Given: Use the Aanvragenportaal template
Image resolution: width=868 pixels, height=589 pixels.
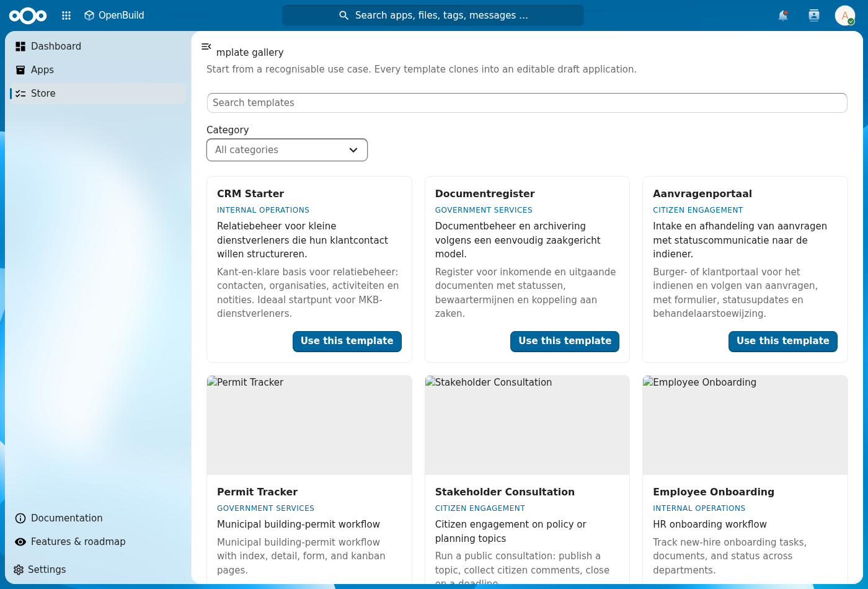Looking at the screenshot, I should coord(783,341).
